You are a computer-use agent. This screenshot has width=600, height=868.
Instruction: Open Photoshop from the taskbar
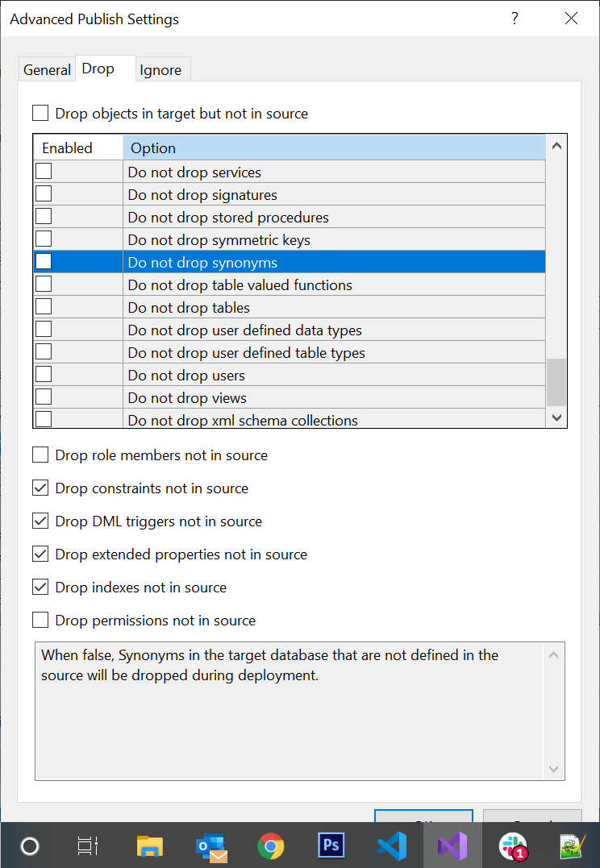331,845
